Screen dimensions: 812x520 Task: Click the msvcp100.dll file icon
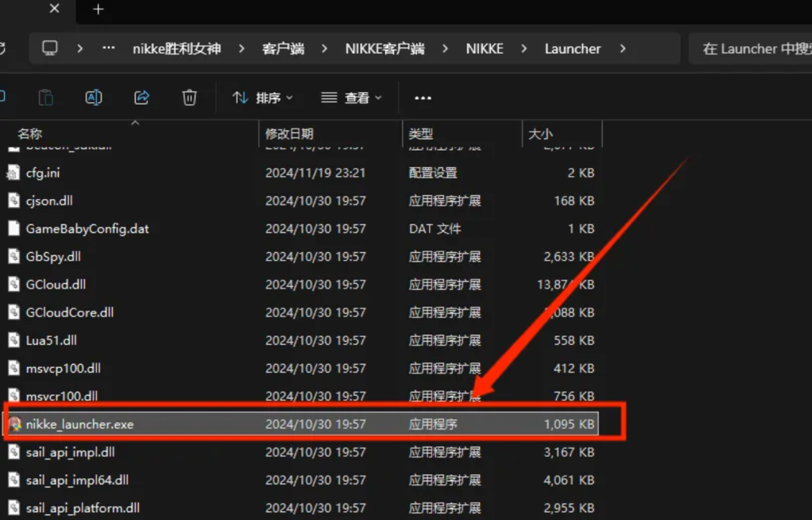[13, 369]
